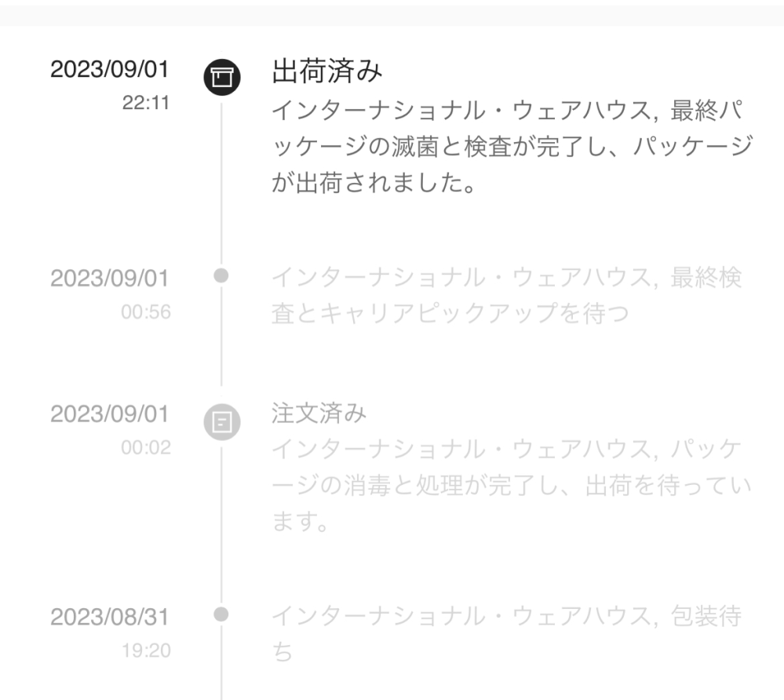Open the 最終検査とキャリアピックアップを待つ entry
Screen dimensions: 784x700
tap(505, 295)
